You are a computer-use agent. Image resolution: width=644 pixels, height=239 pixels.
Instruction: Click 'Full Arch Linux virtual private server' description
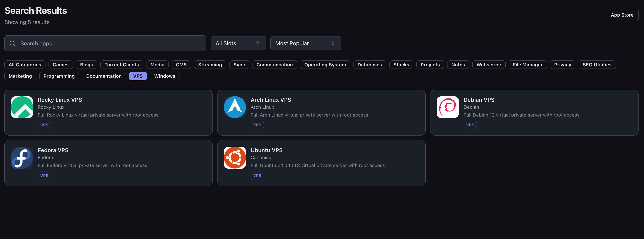[309, 115]
